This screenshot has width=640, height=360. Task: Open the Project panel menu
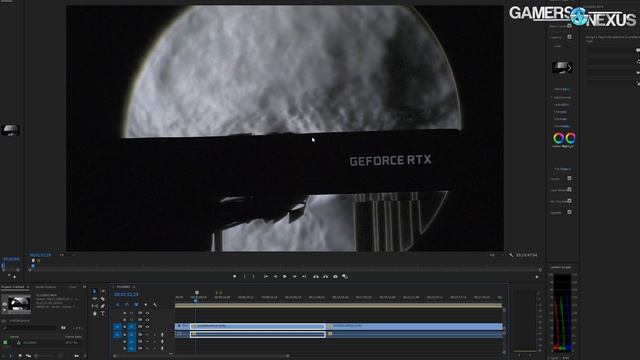point(28,287)
